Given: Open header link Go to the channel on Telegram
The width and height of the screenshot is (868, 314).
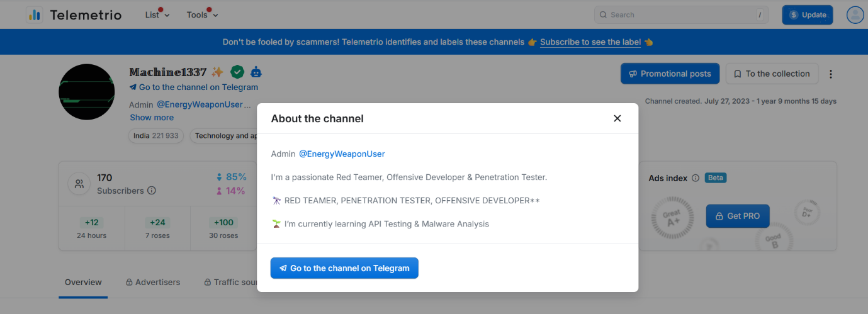Looking at the screenshot, I should coord(193,87).
